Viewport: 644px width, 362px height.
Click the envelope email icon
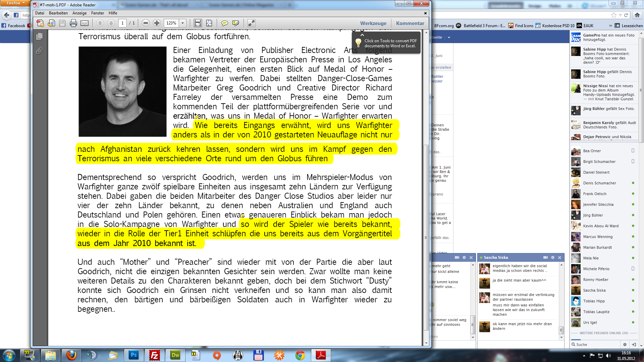pos(85,23)
